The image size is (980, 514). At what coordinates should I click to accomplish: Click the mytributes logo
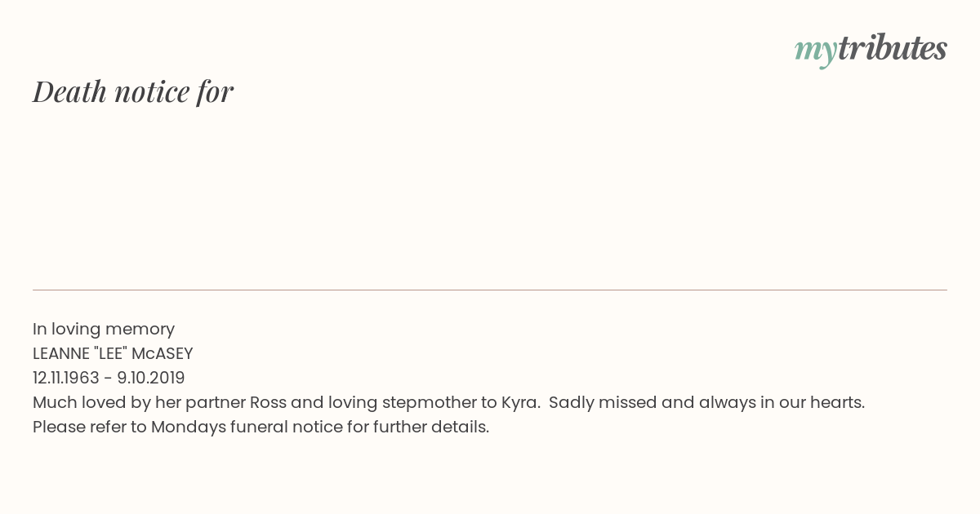coord(871,49)
